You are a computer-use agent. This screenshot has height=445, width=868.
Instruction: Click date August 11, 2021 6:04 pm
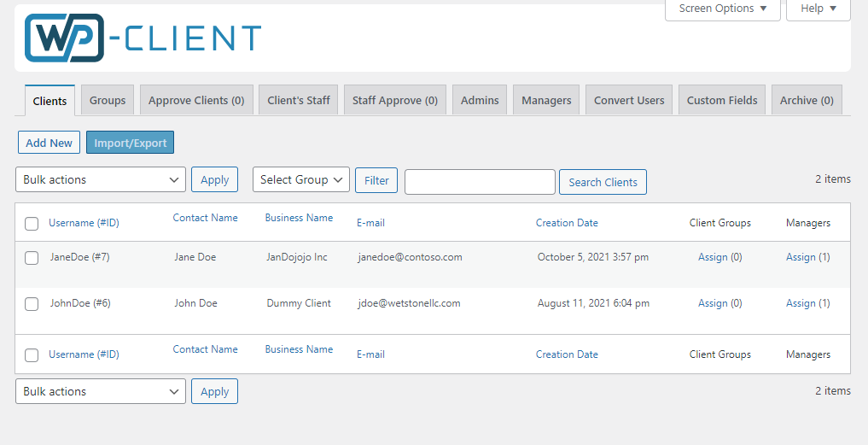(x=593, y=303)
